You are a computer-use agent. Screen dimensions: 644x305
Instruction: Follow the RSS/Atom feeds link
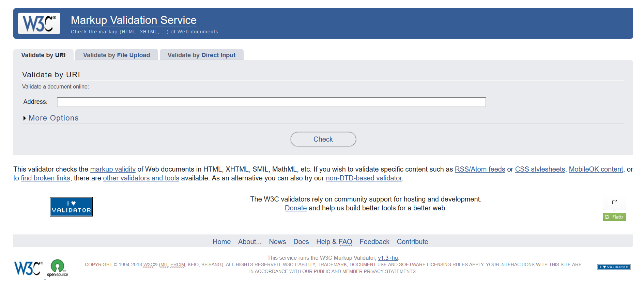[480, 169]
